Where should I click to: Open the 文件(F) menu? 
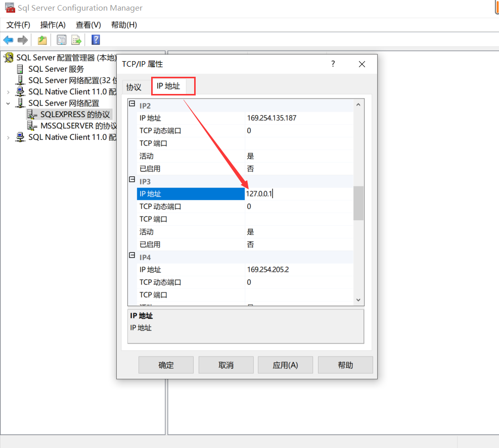pos(18,25)
